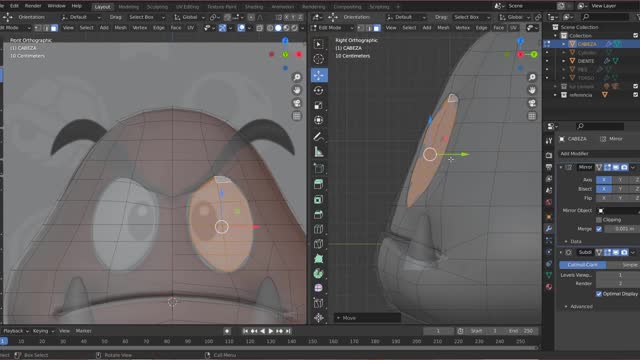
Task: Activate the Extrude Region tool
Action: point(319,184)
